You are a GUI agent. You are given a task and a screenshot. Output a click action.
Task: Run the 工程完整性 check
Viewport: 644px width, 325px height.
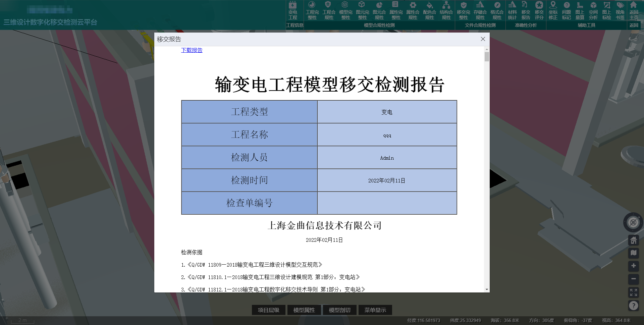coord(312,11)
